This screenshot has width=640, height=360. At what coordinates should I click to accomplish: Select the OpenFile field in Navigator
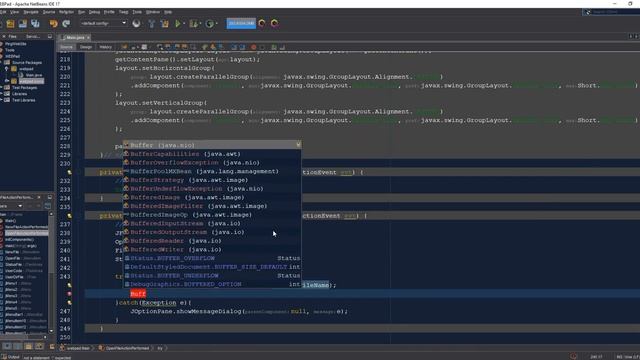tap(13, 258)
